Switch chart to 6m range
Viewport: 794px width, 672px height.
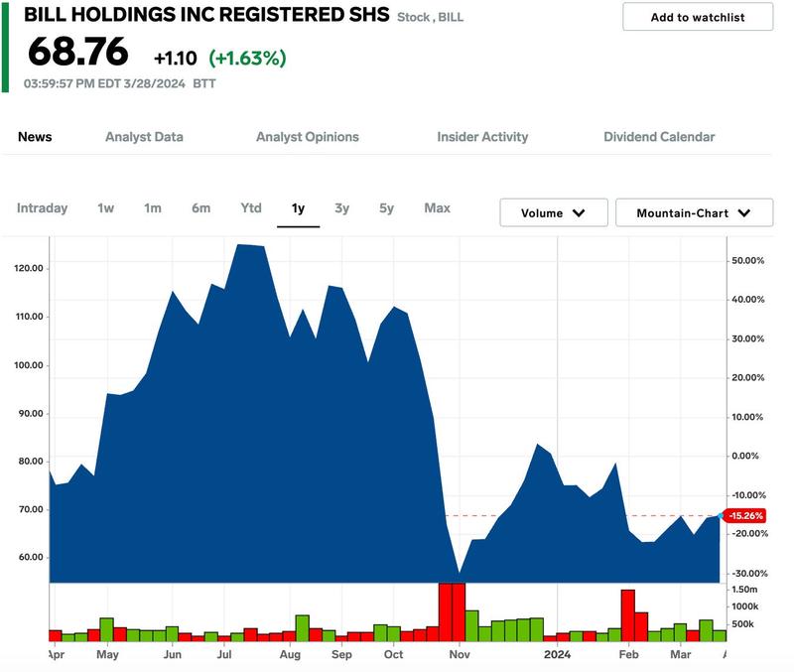click(x=201, y=208)
